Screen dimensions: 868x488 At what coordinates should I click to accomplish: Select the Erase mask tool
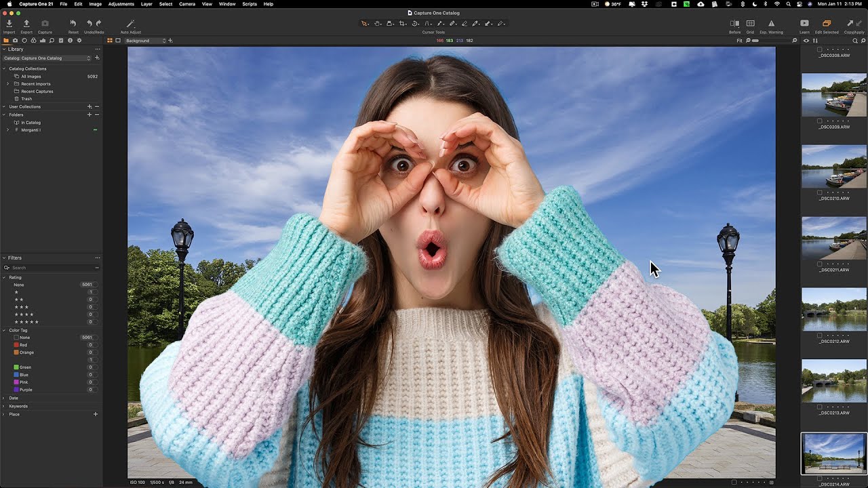(465, 24)
